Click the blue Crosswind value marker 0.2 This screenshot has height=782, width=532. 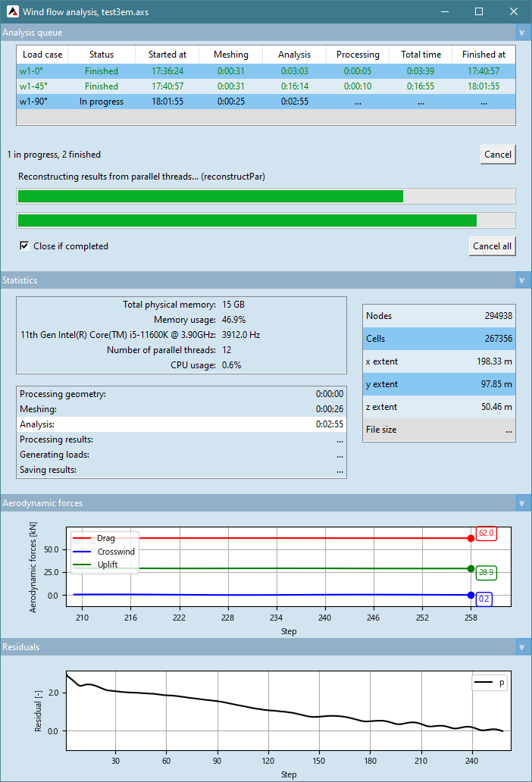point(485,599)
